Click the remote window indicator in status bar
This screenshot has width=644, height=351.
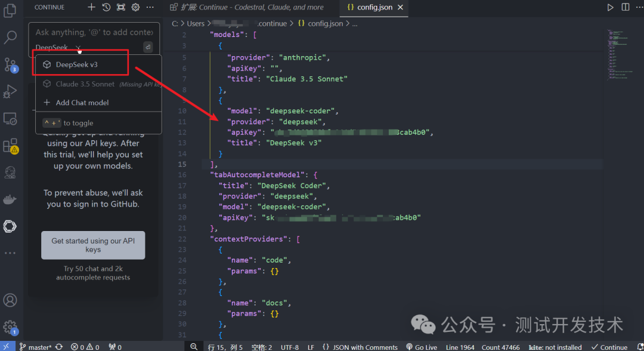[x=7, y=347]
